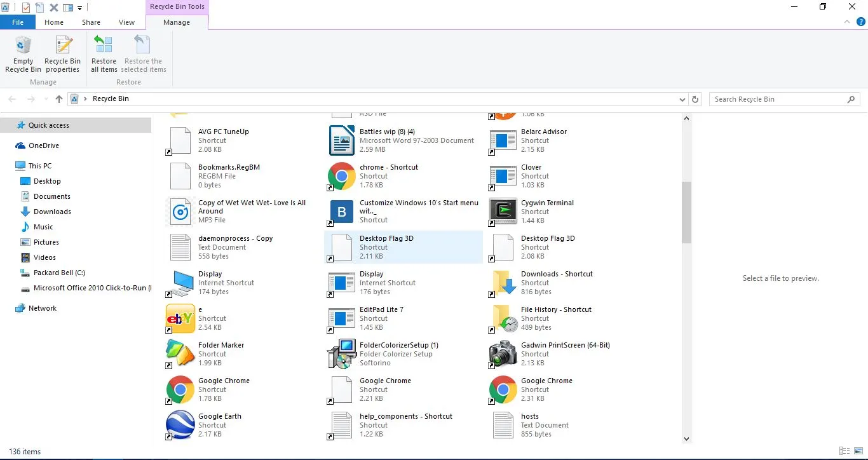Select the eBay 'e' shortcut icon
The width and height of the screenshot is (868, 460).
(180, 318)
